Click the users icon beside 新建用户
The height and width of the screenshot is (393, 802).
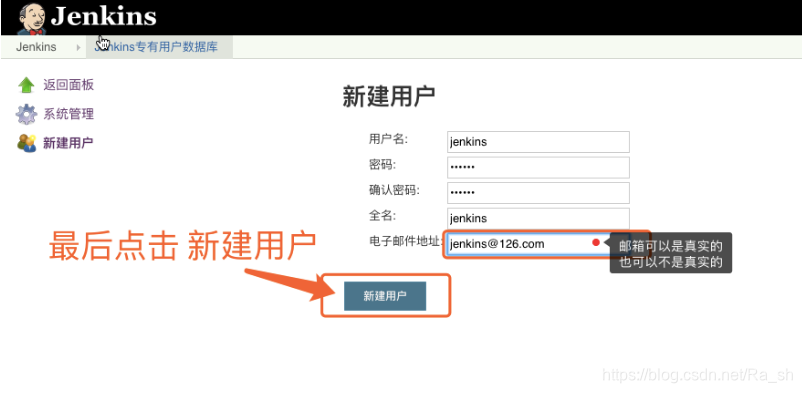[x=27, y=143]
